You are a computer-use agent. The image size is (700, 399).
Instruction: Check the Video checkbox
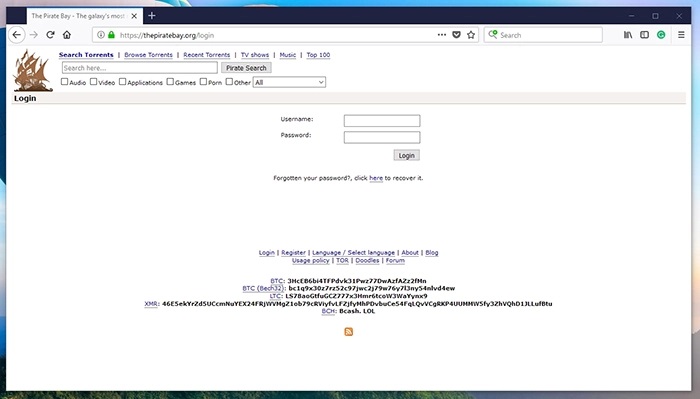click(93, 82)
